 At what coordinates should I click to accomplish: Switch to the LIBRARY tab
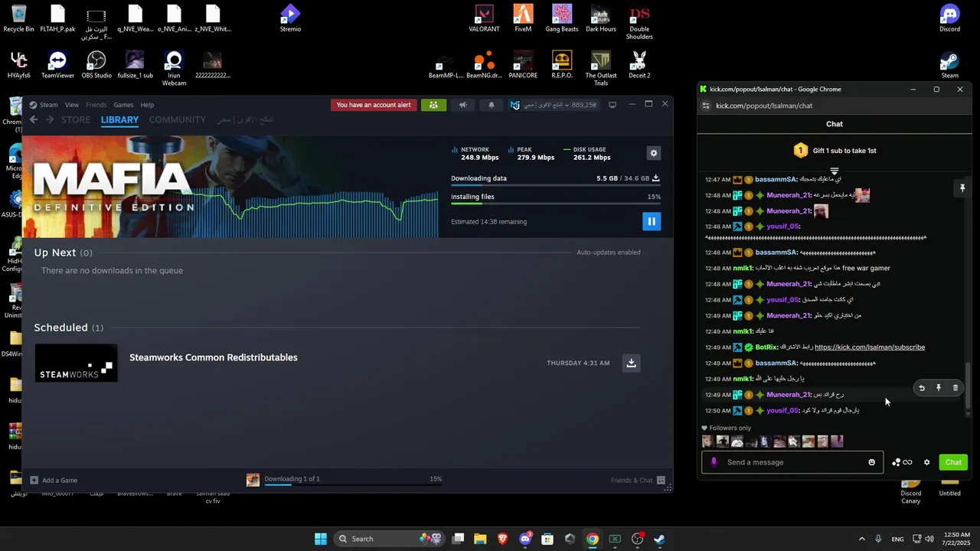pyautogui.click(x=119, y=120)
